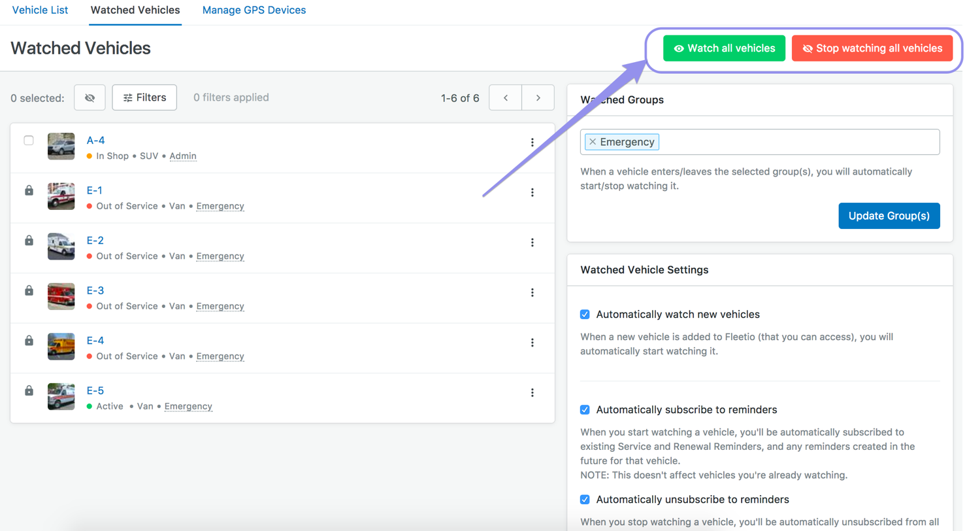Toggle Automatically watch new vehicles
Viewport: 980px width, 531px height.
[585, 315]
